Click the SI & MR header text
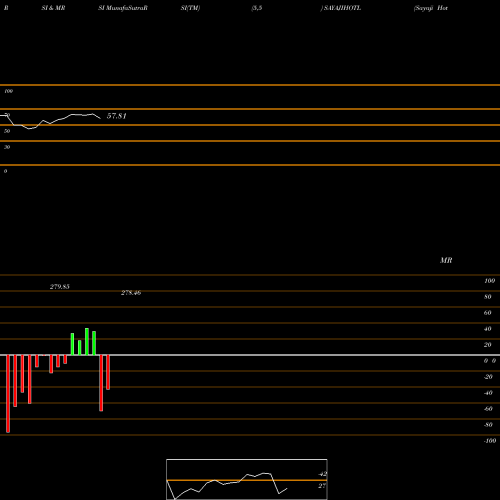Image resolution: width=500 pixels, height=500 pixels. tap(53, 8)
